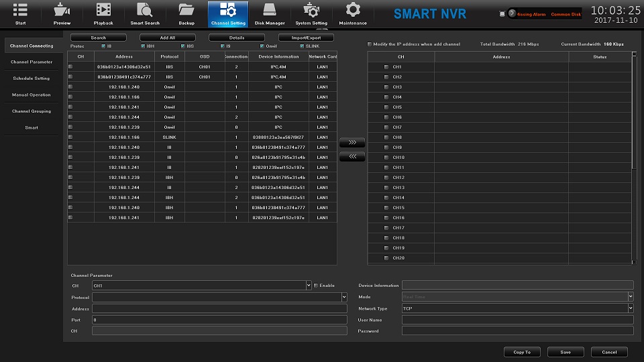
Task: Open the Backup folder icon
Action: click(x=186, y=10)
